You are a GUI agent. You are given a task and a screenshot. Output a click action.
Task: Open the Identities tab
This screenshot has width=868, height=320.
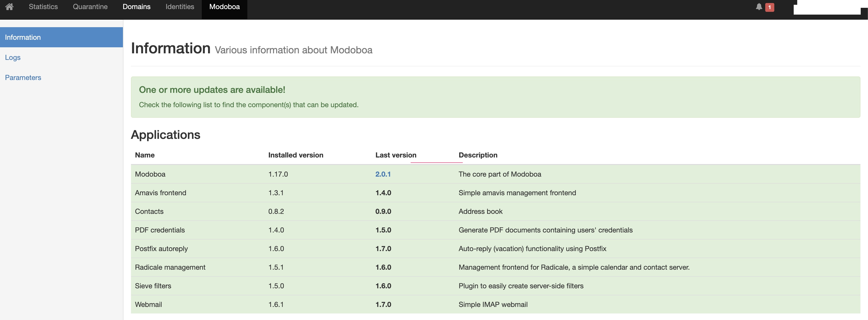click(x=180, y=6)
